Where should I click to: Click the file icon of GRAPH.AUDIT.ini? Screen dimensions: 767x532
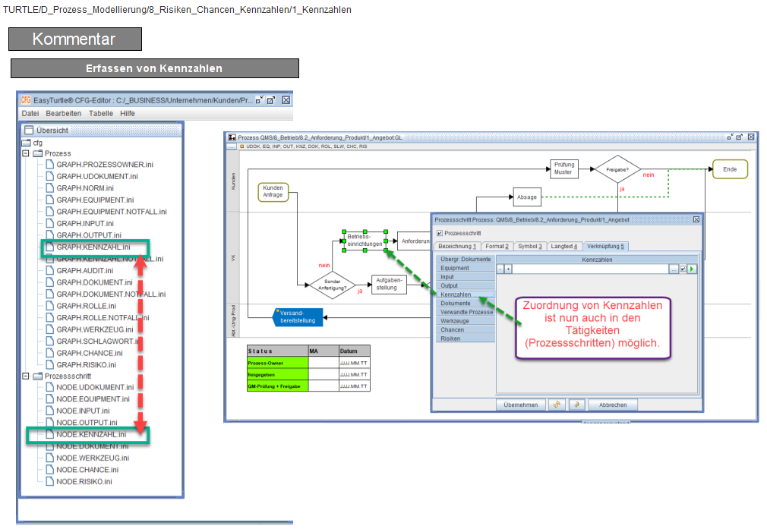pos(49,270)
